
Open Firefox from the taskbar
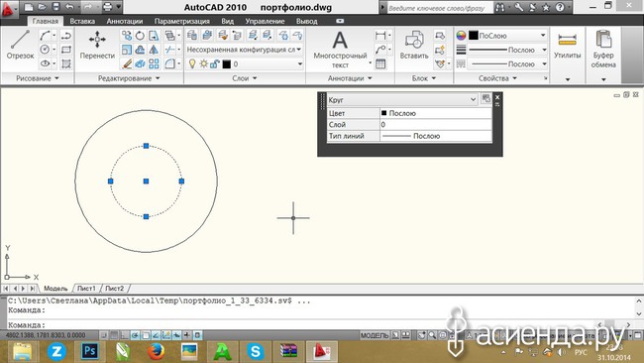coord(157,351)
